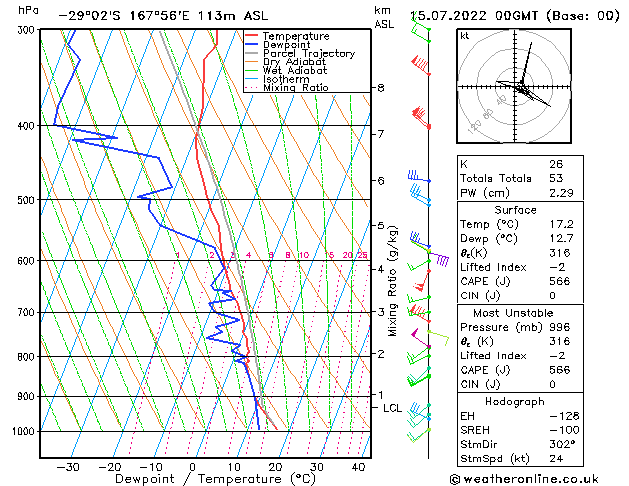Click the blue Dewpoint legend line swatch
Screen dimensions: 629x486
tap(252, 45)
